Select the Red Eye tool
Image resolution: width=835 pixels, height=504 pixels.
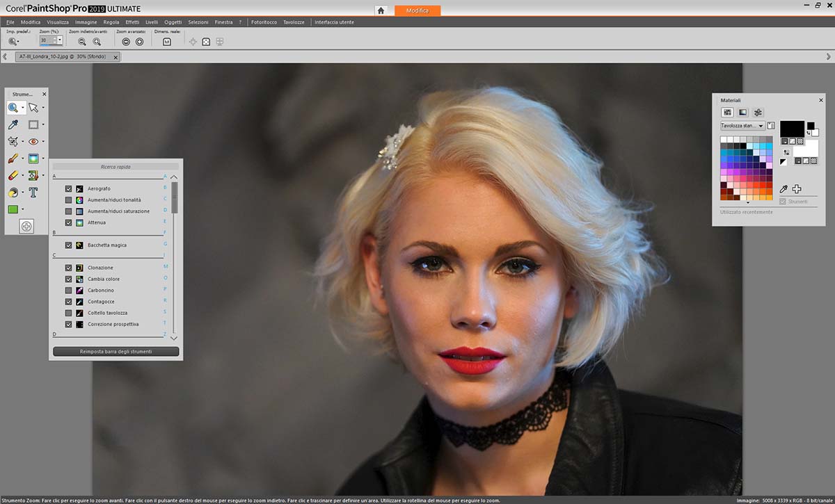tap(33, 141)
